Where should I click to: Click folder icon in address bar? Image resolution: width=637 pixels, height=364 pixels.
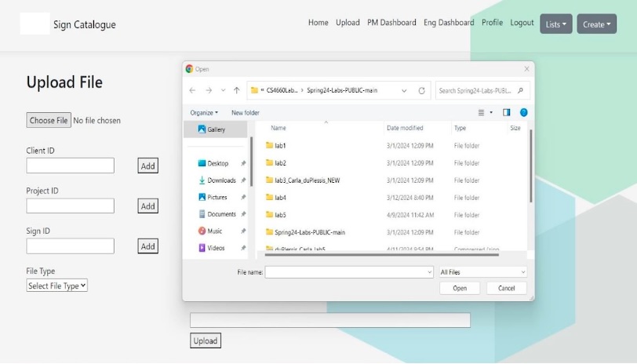254,90
